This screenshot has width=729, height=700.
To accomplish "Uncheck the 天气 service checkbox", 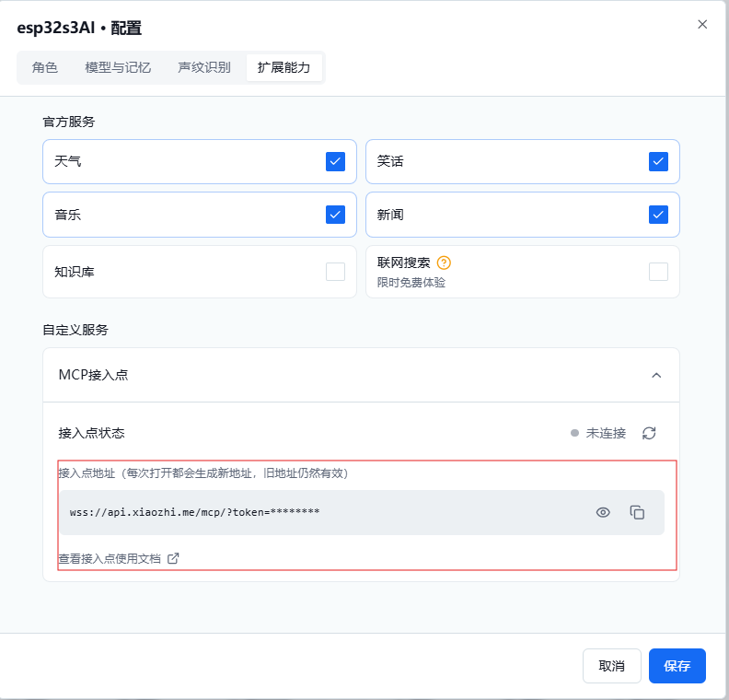I will pyautogui.click(x=335, y=161).
